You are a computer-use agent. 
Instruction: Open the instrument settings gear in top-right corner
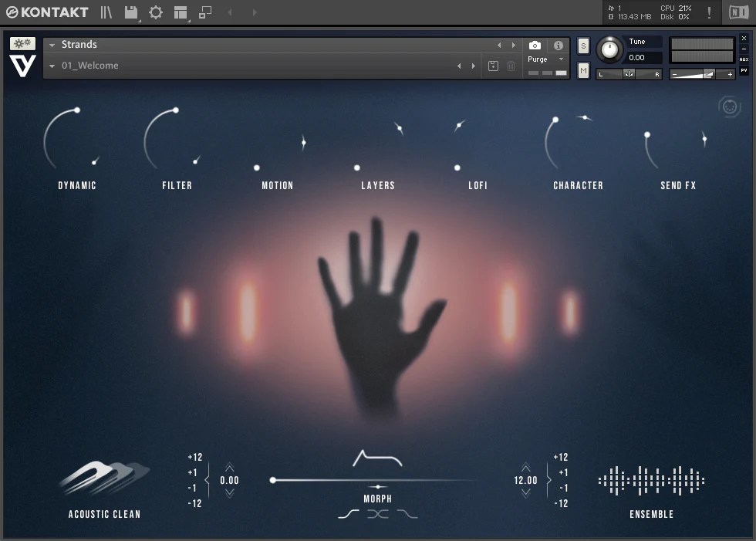click(x=728, y=107)
